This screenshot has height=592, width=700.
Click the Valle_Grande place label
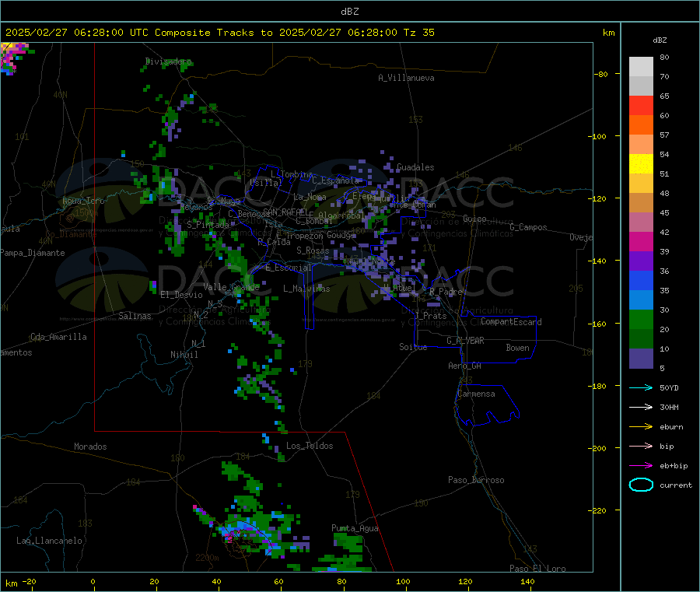coord(231,287)
